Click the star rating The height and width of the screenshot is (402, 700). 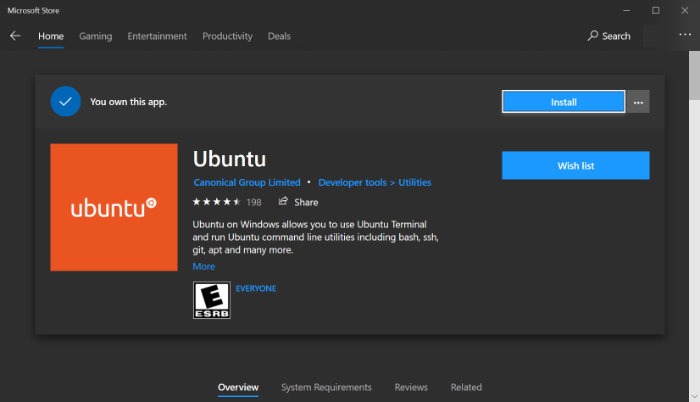(217, 202)
